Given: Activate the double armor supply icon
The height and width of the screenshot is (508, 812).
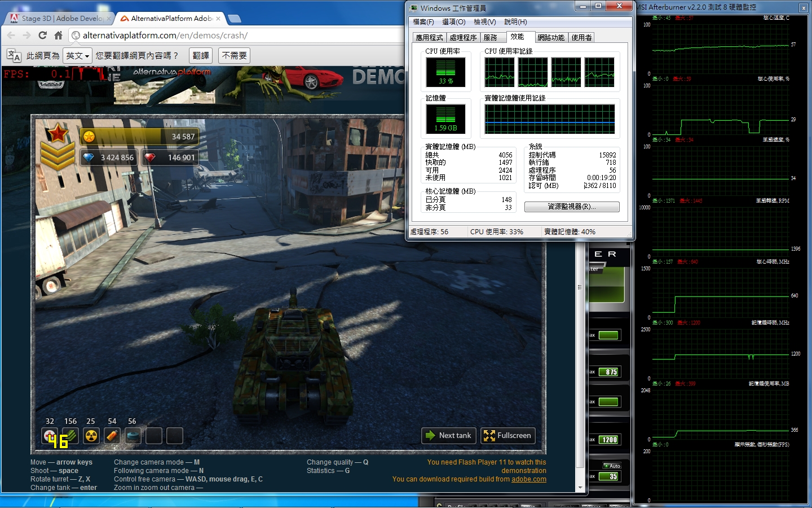Looking at the screenshot, I should 70,436.
